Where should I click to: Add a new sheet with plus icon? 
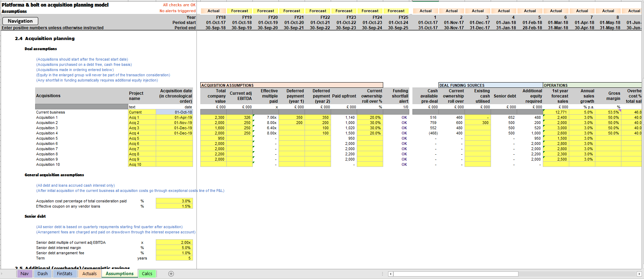pyautogui.click(x=171, y=274)
